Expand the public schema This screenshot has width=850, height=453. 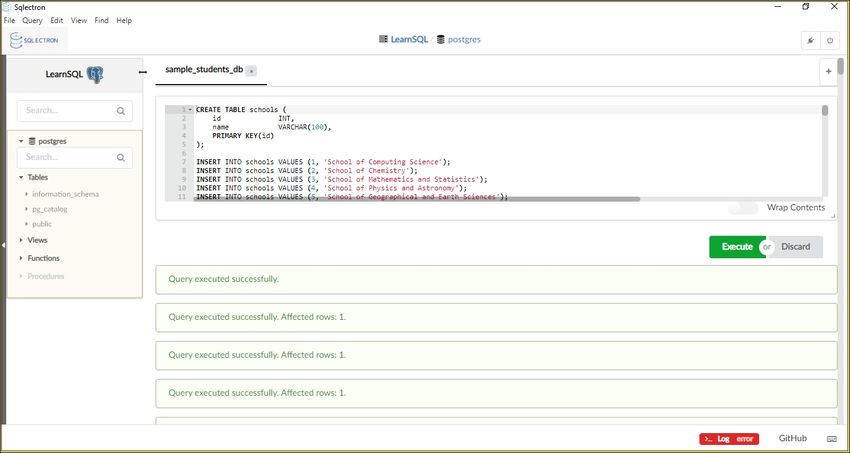tap(27, 224)
